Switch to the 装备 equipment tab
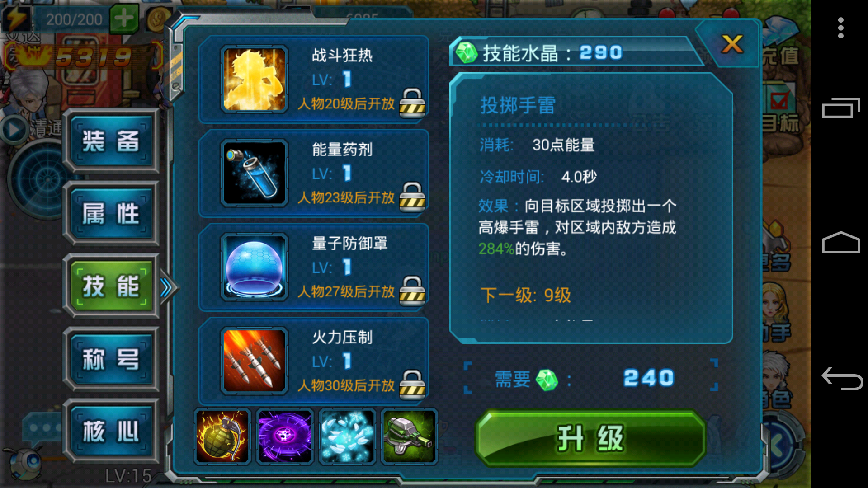 [111, 141]
